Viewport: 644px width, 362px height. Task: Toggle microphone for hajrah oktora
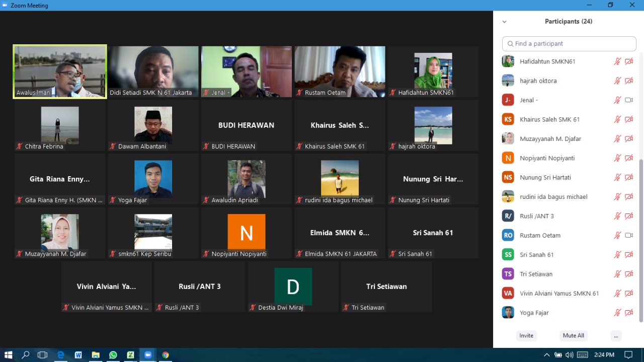click(617, 81)
